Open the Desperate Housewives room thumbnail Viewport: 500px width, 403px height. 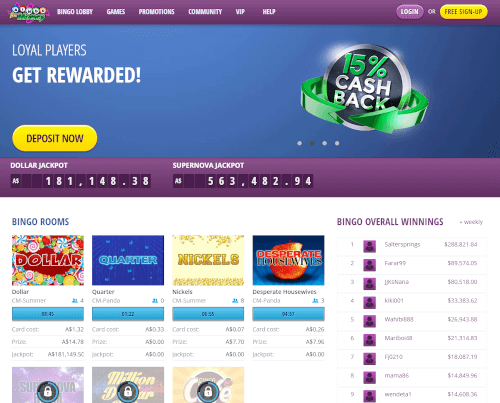(288, 260)
